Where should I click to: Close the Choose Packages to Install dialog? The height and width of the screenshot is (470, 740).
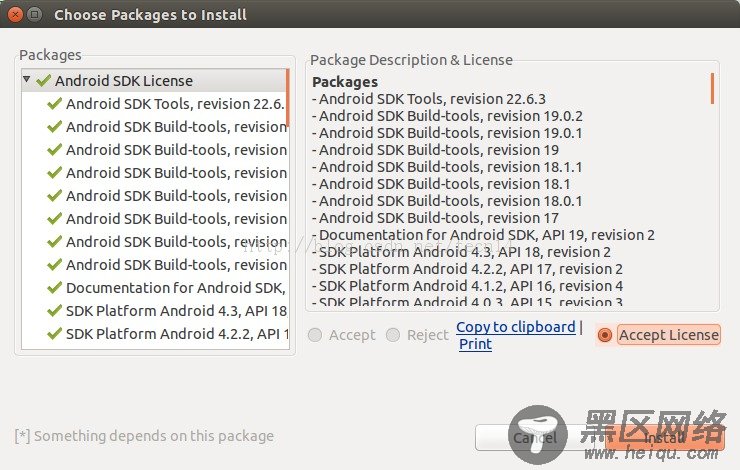pyautogui.click(x=15, y=15)
